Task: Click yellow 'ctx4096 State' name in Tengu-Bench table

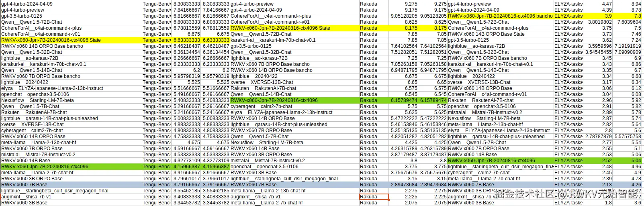Action: click(x=71, y=40)
